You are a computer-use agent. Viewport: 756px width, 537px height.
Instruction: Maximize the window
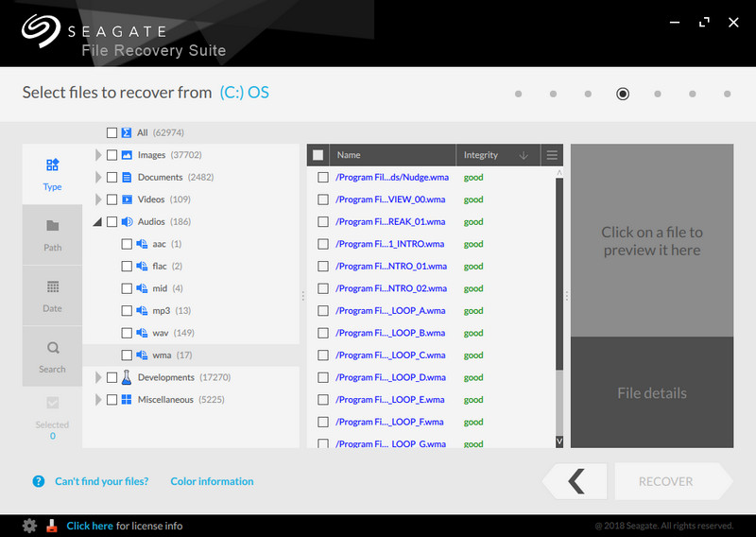coord(704,22)
